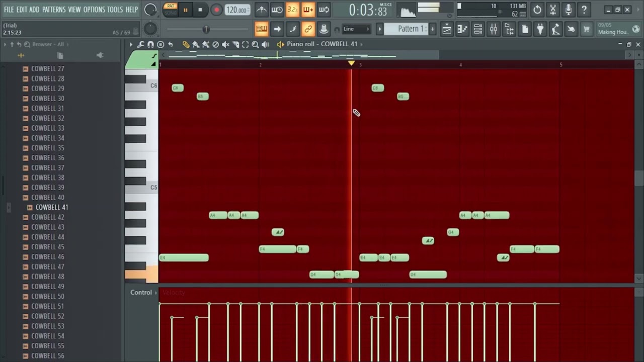Pause playback with the pause button
The width and height of the screenshot is (644, 362).
185,10
